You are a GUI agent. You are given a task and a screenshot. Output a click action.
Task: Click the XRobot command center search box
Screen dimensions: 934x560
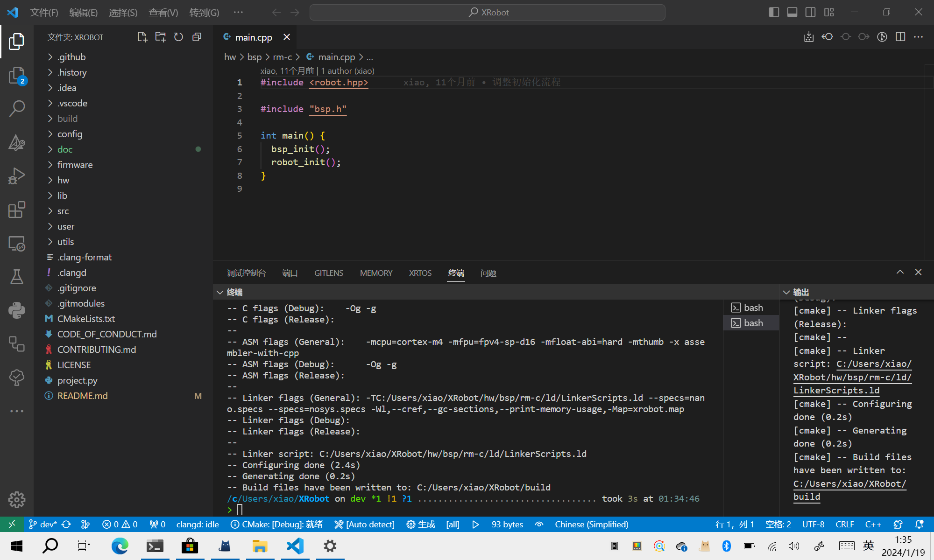(x=487, y=12)
